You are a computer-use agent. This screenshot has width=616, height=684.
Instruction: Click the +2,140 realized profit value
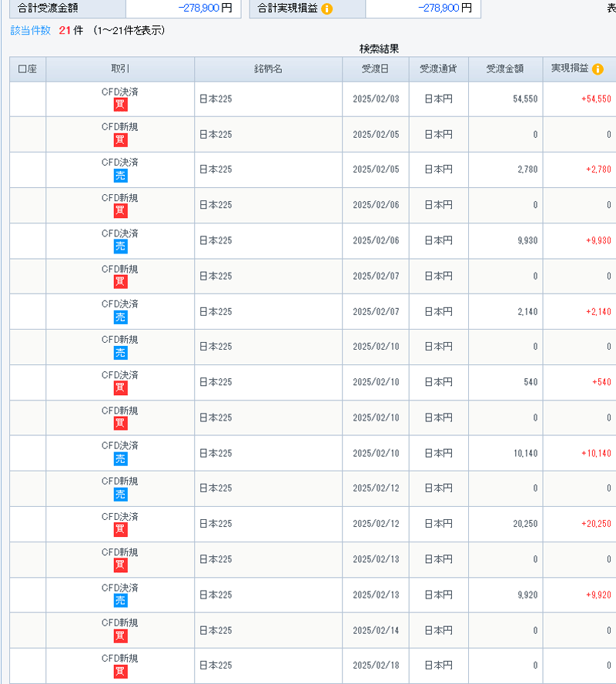pos(598,311)
